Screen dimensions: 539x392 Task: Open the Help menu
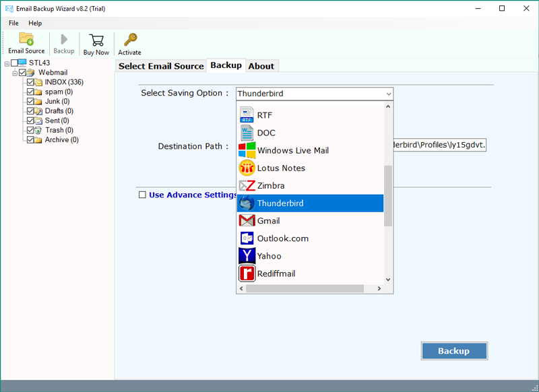pos(35,23)
